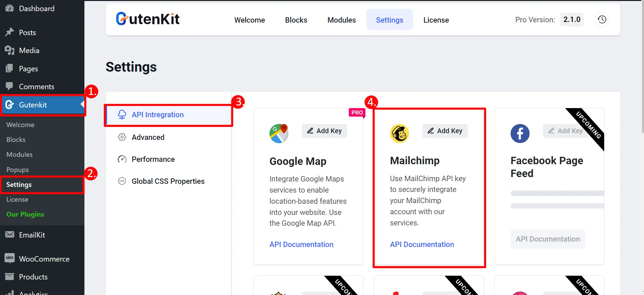Image resolution: width=644 pixels, height=295 pixels.
Task: Click the Products archive icon
Action: click(10, 276)
